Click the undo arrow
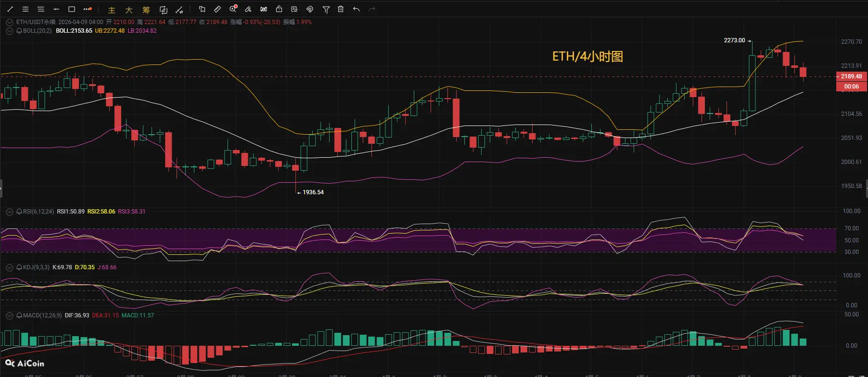Viewport: 868px width, 377px height. coord(356,9)
